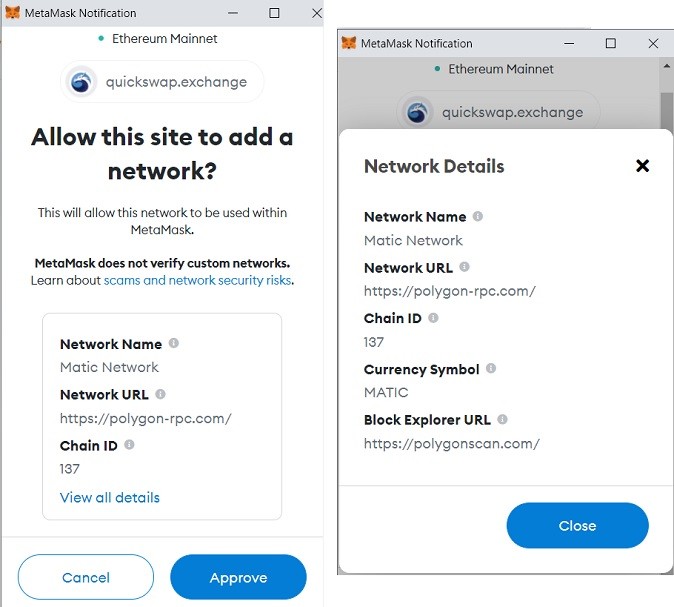Open View all details link
Image resolution: width=674 pixels, height=607 pixels.
click(x=110, y=497)
